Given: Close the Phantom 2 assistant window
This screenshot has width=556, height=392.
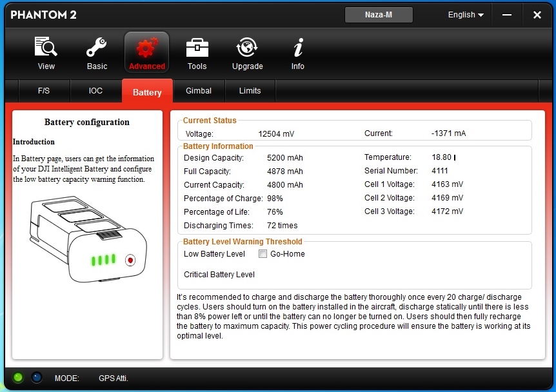Looking at the screenshot, I should [x=537, y=15].
